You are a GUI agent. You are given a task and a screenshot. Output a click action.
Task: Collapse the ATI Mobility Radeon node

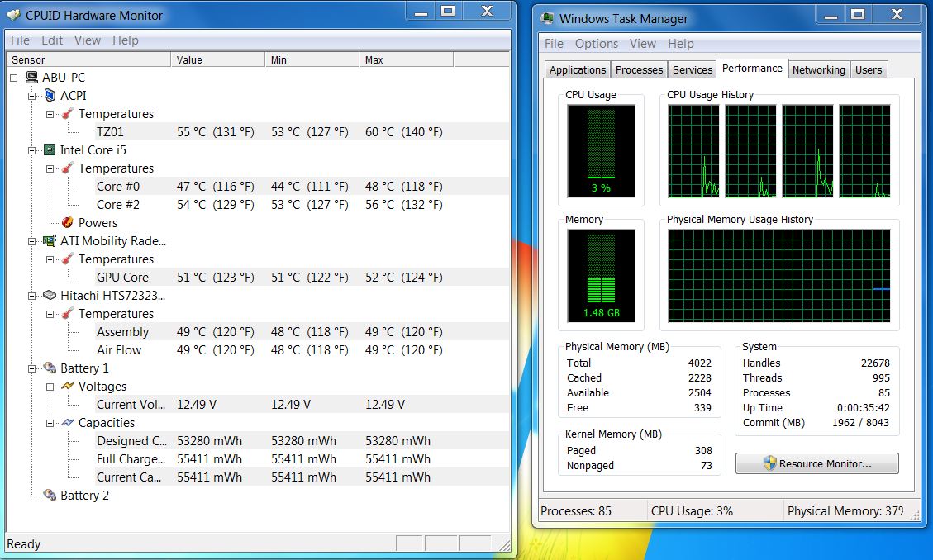coord(31,241)
